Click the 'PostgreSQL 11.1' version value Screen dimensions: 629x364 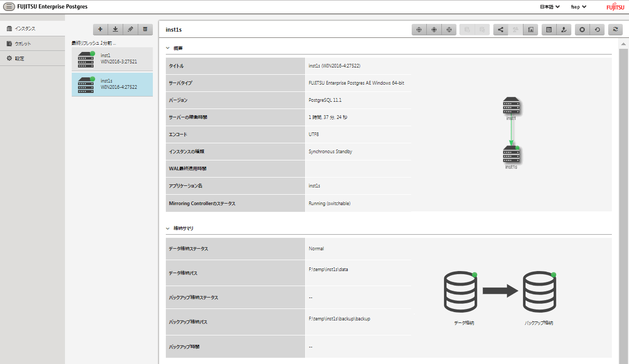pyautogui.click(x=325, y=100)
